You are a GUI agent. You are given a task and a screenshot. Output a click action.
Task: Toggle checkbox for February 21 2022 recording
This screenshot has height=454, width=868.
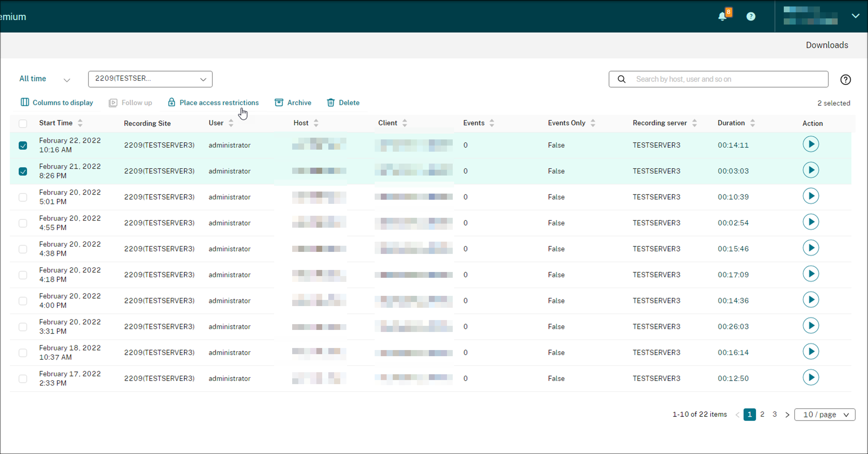(23, 171)
